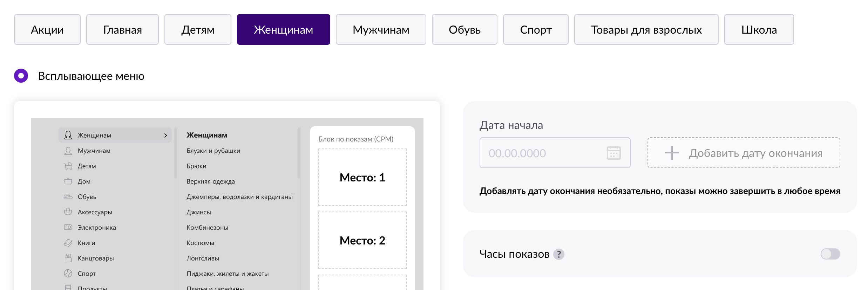The height and width of the screenshot is (290, 868).
Task: Click Добавить дату окончания button
Action: coord(744,153)
